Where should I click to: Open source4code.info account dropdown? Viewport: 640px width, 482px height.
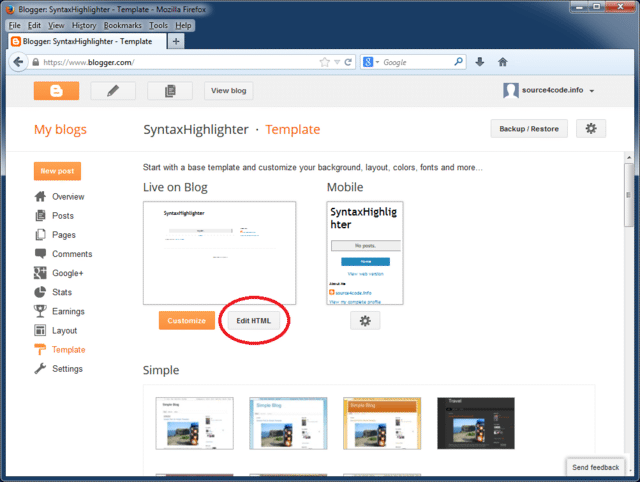(592, 91)
